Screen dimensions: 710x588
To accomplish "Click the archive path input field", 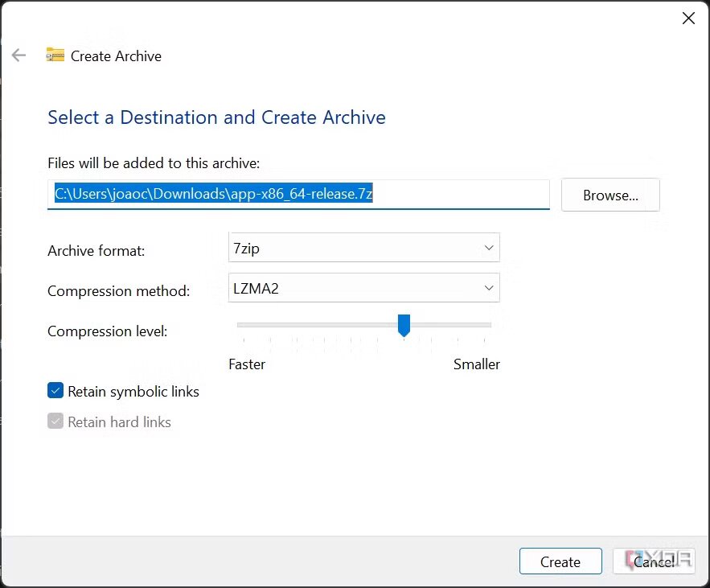I will click(298, 195).
